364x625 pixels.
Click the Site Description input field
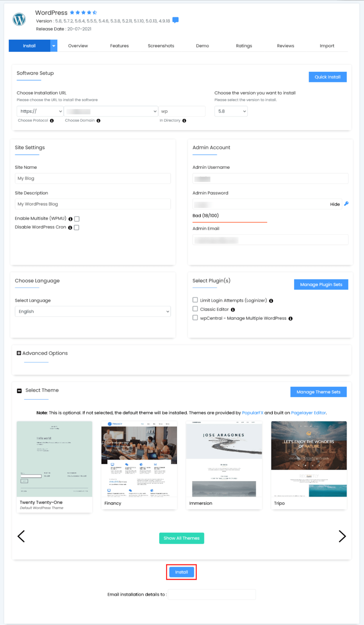[93, 204]
